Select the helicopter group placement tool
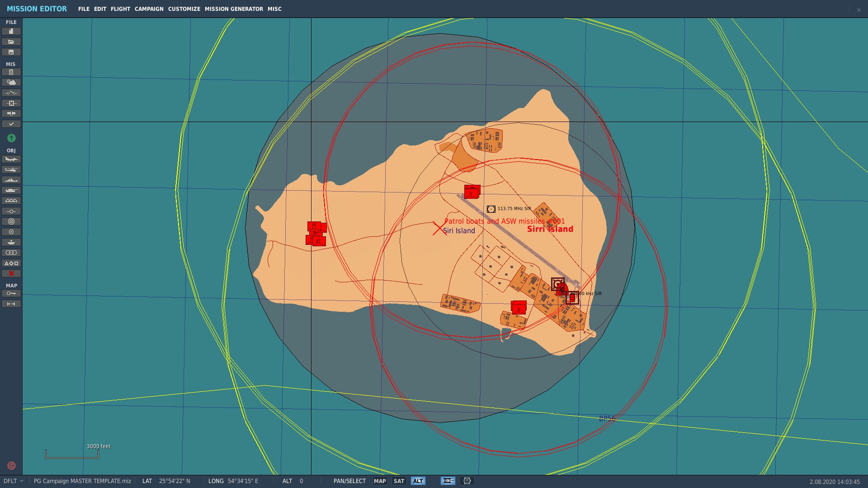This screenshot has width=868, height=488. pos(11,169)
